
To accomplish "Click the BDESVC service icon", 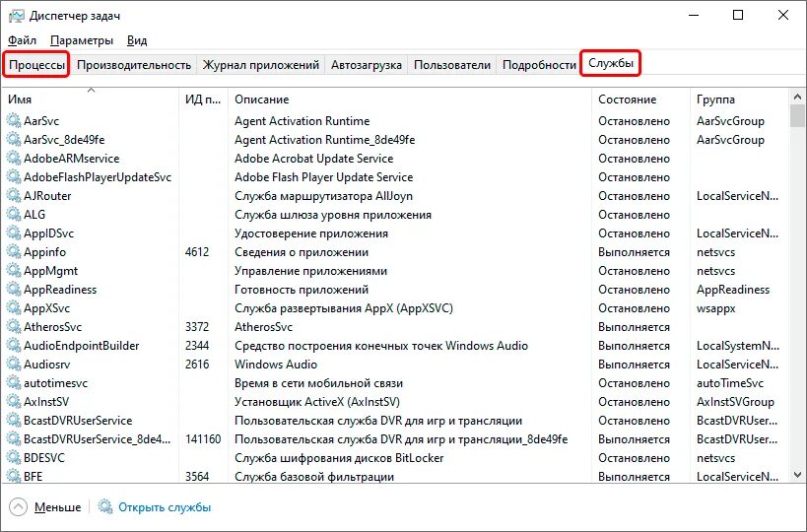I will (14, 458).
